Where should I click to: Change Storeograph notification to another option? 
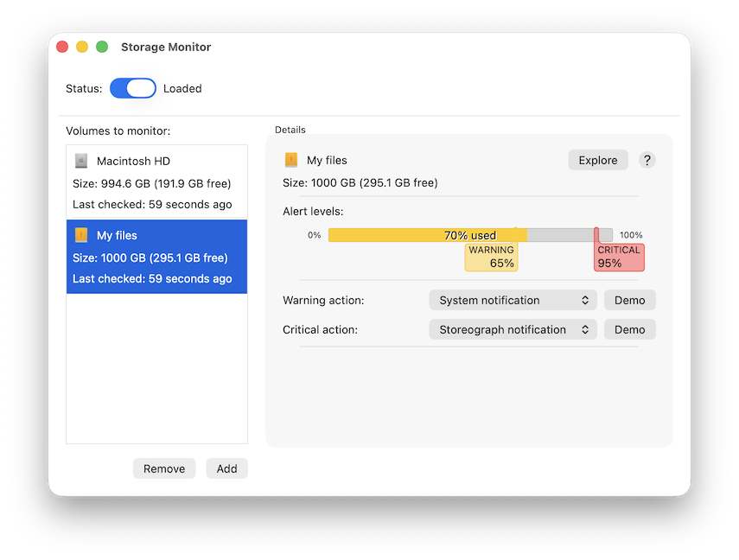tap(513, 329)
